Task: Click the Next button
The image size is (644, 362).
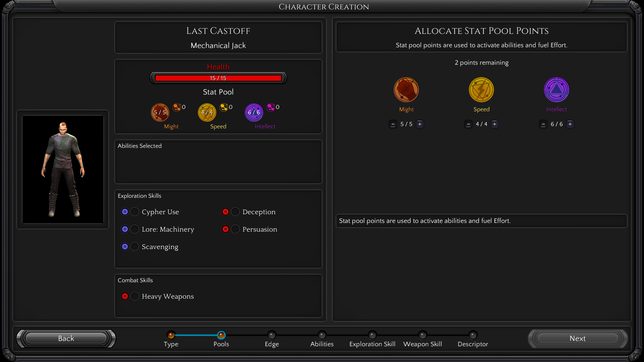Action: [x=578, y=339]
